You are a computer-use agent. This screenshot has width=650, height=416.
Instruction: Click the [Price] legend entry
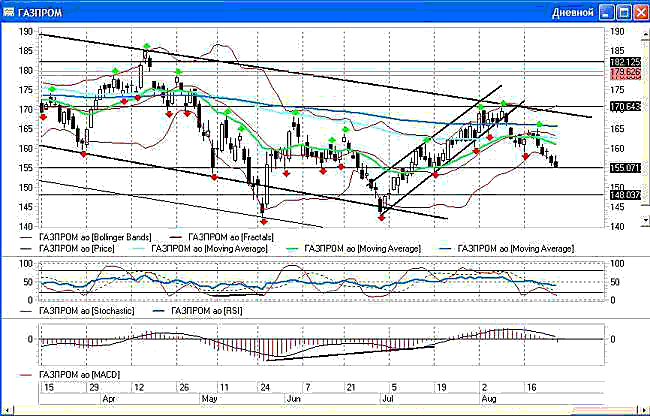click(x=68, y=249)
